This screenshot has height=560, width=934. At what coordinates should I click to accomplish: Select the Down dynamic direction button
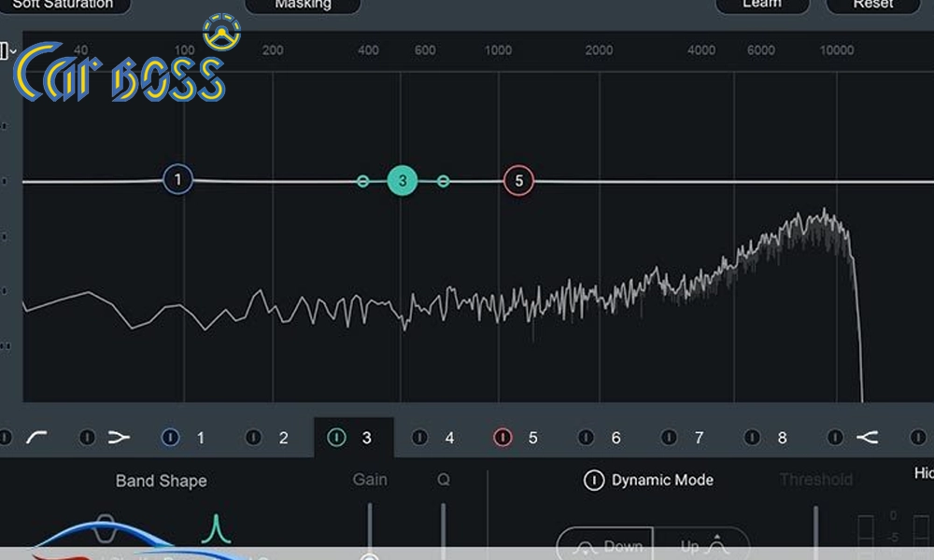(605, 543)
